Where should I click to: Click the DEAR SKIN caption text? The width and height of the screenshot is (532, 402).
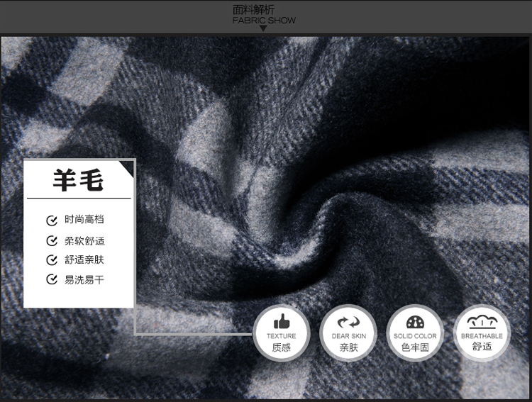pos(349,336)
